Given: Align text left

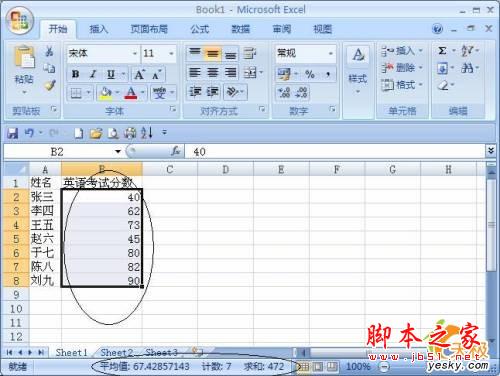Looking at the screenshot, I should 195,72.
